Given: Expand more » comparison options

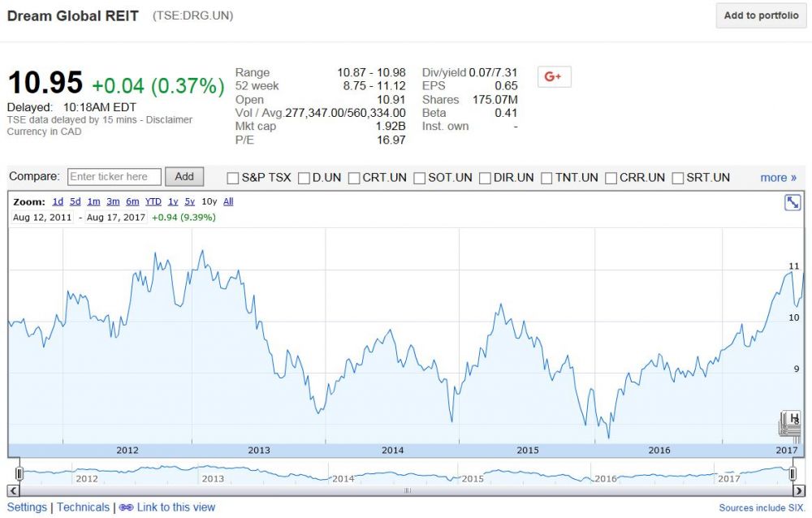Looking at the screenshot, I should click(x=778, y=178).
